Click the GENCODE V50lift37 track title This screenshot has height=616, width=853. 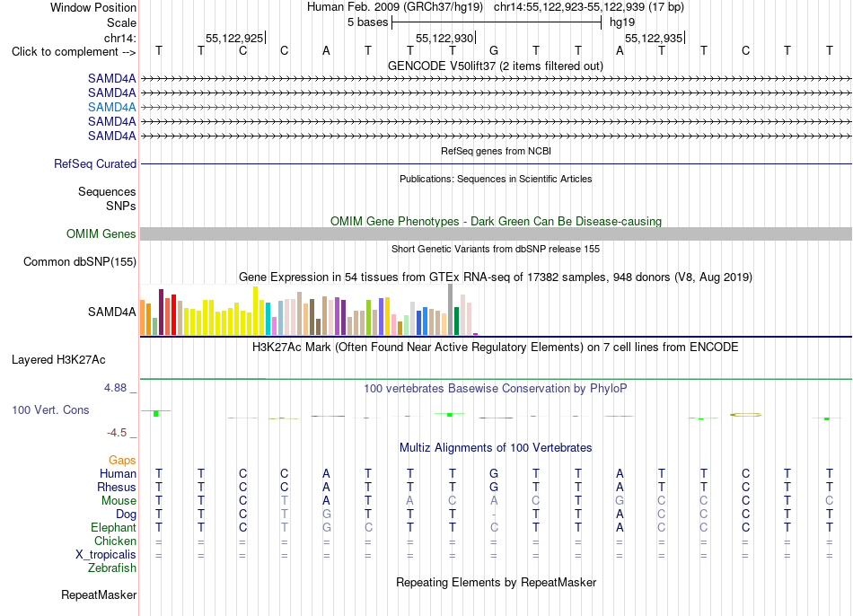point(496,66)
